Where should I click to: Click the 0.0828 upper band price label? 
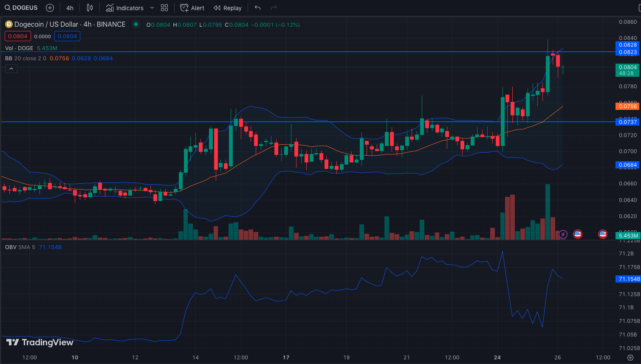pos(627,45)
